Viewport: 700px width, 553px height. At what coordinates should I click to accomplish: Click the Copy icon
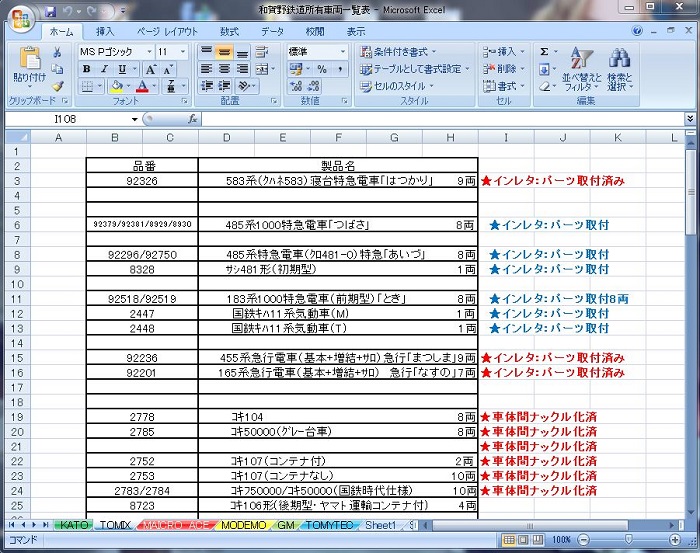click(x=57, y=69)
